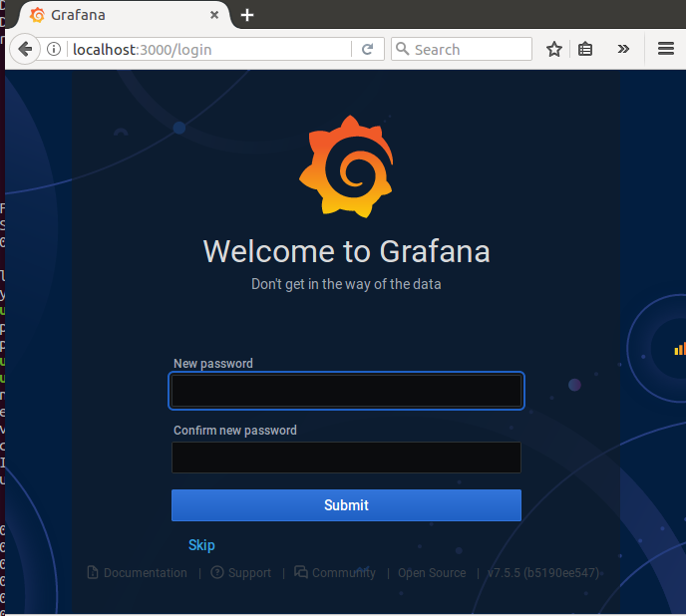
Task: Bookmark this page with star icon
Action: click(553, 49)
